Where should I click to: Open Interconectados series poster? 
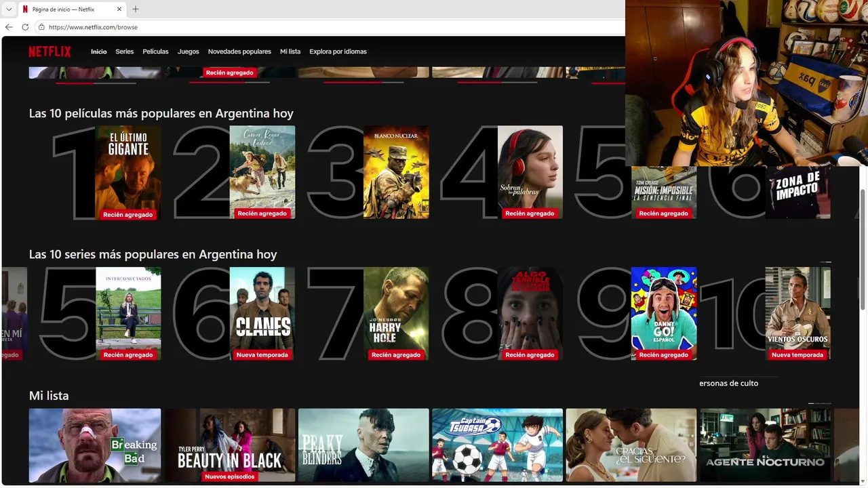pos(128,313)
